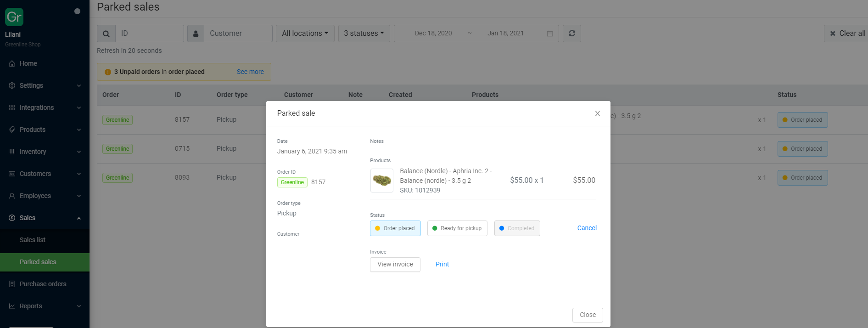This screenshot has width=868, height=328.
Task: Click the ID search input field
Action: click(x=149, y=34)
